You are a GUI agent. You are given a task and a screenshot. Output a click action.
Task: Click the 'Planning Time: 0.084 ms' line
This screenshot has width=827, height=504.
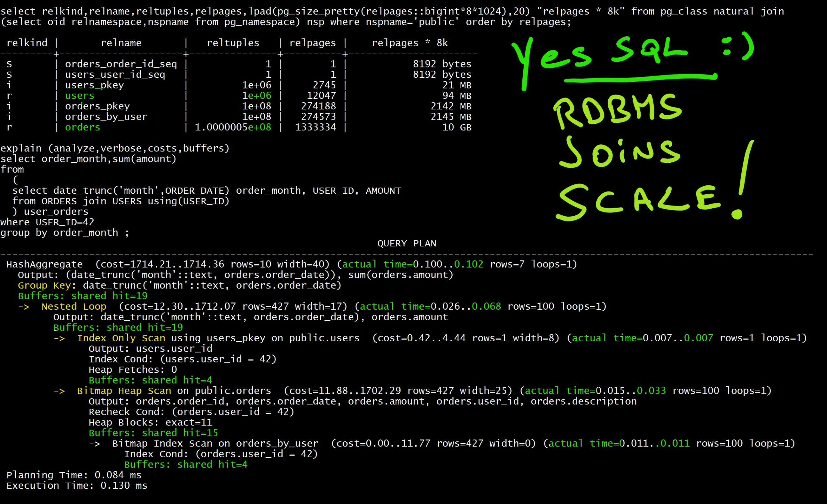click(x=74, y=475)
